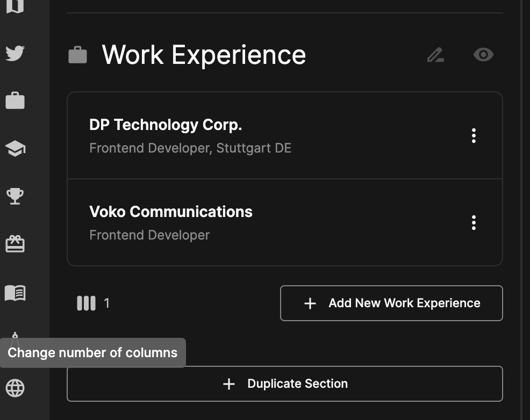530x420 pixels.
Task: Select the trophy Awards section icon
Action: (x=15, y=195)
